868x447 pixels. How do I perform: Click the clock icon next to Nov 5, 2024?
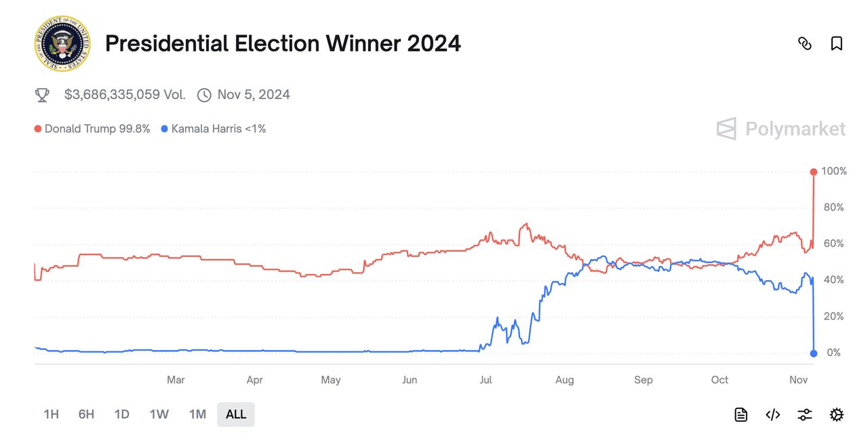pyautogui.click(x=204, y=95)
